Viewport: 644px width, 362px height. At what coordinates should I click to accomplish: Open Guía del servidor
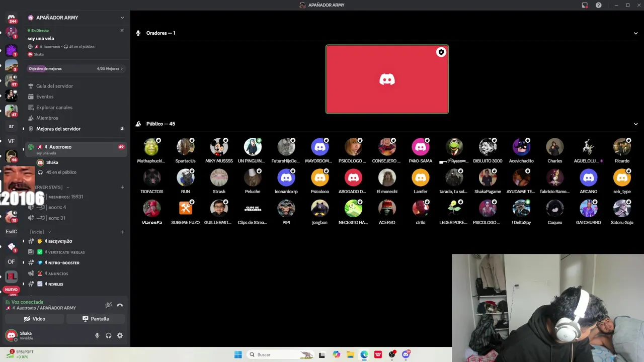point(54,86)
